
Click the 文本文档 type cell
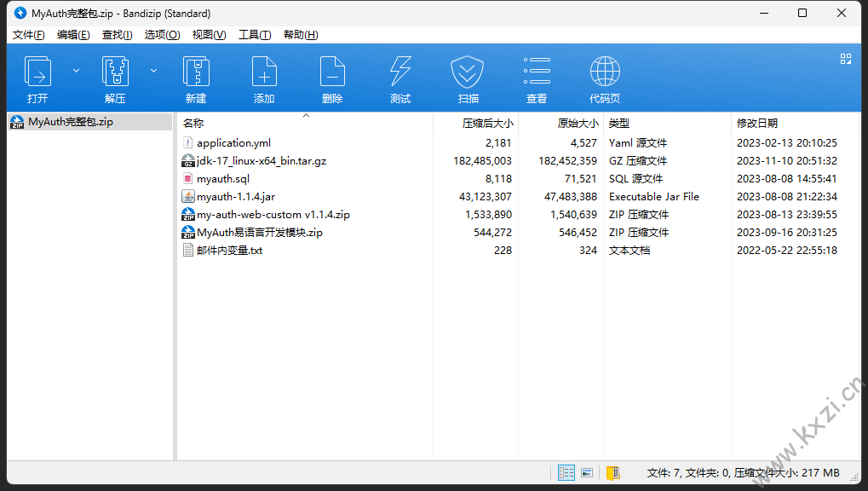point(629,251)
